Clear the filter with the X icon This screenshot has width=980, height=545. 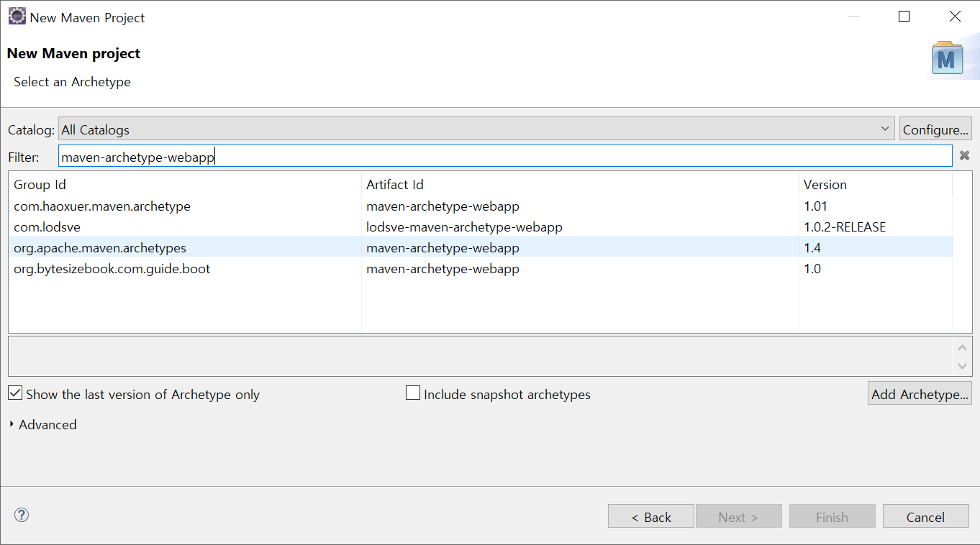(x=964, y=155)
